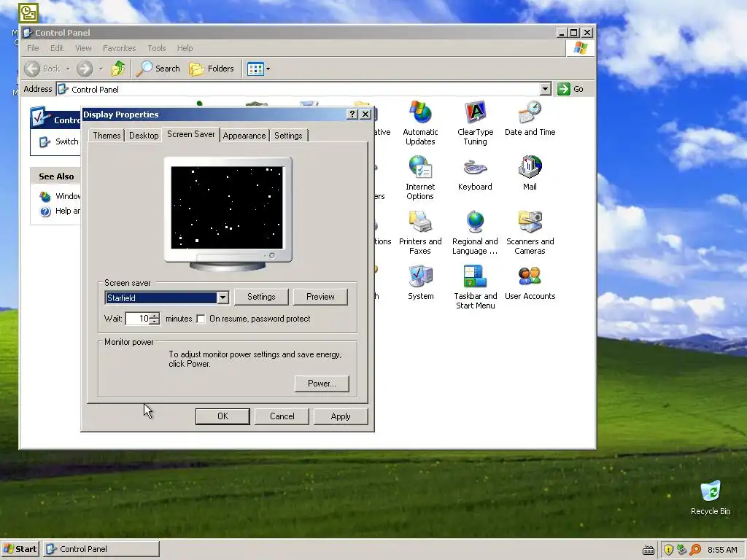Screen dimensions: 747x560
Task: Click the Apply button
Action: 341,416
